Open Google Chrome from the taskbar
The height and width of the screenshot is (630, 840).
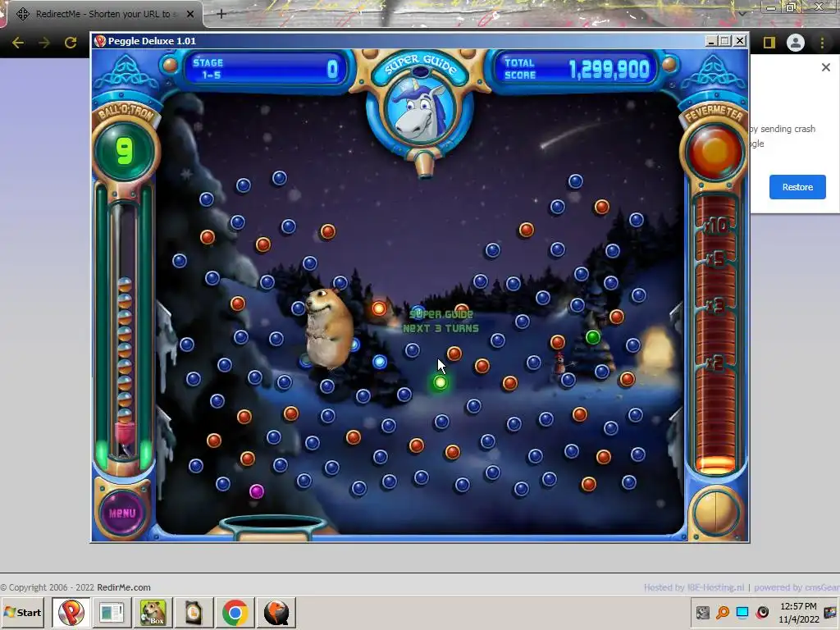pos(235,612)
